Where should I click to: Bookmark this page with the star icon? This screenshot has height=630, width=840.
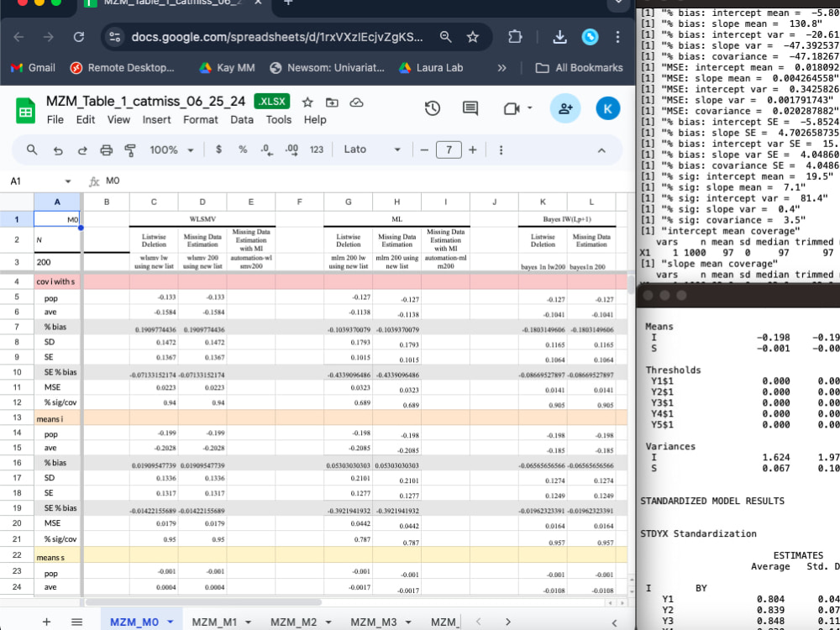472,37
